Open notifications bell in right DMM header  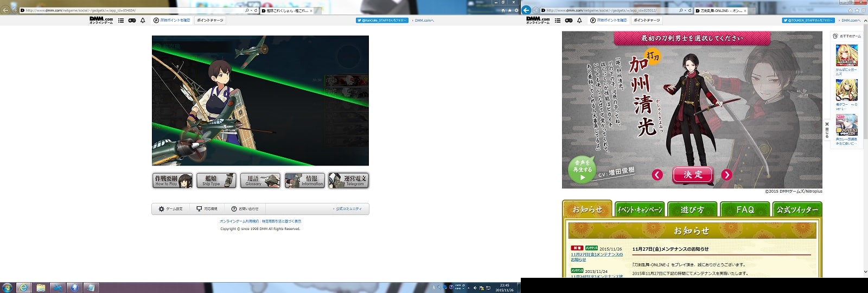[x=579, y=21]
